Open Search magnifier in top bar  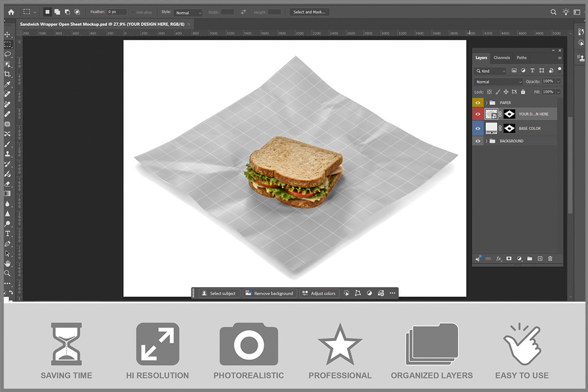point(553,12)
